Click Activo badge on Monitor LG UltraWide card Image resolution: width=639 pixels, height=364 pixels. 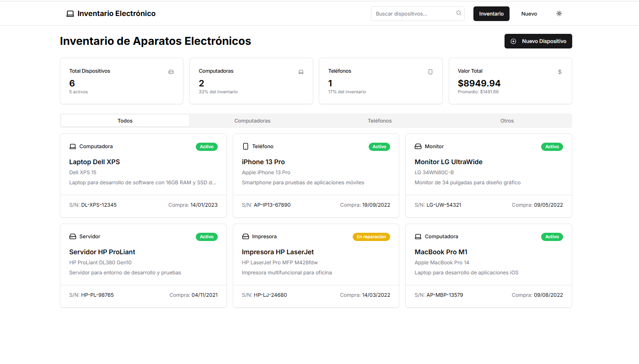(x=552, y=147)
